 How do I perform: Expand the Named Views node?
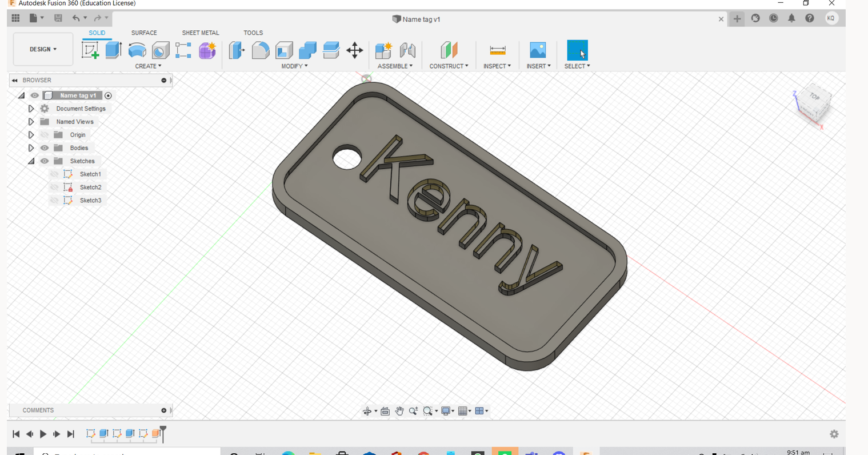(31, 122)
